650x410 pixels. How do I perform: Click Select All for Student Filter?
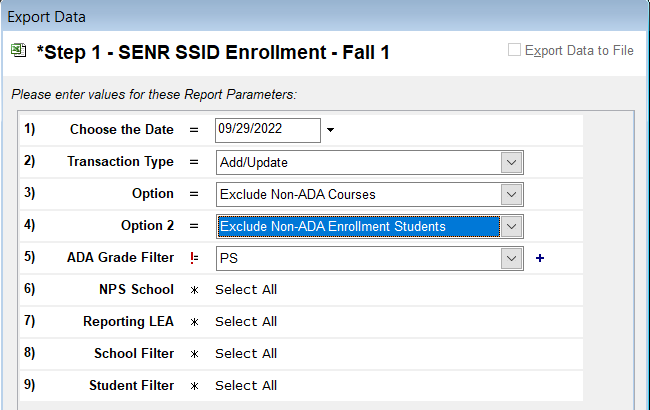click(246, 386)
